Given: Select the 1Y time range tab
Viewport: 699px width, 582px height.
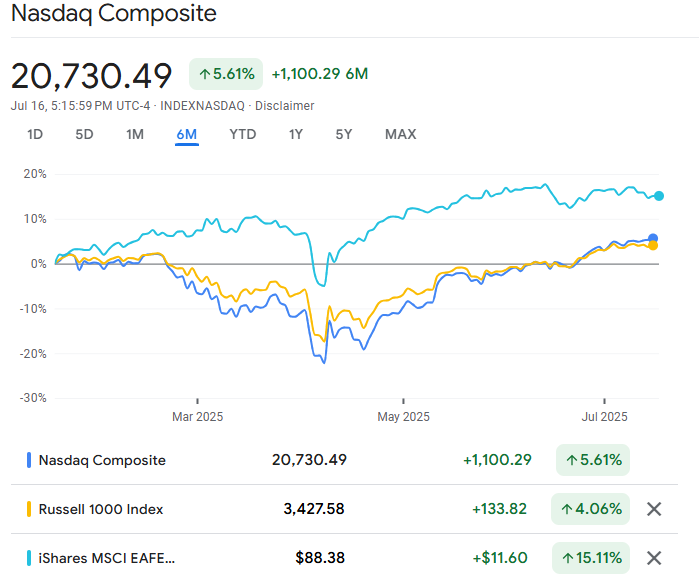Looking at the screenshot, I should click(296, 134).
